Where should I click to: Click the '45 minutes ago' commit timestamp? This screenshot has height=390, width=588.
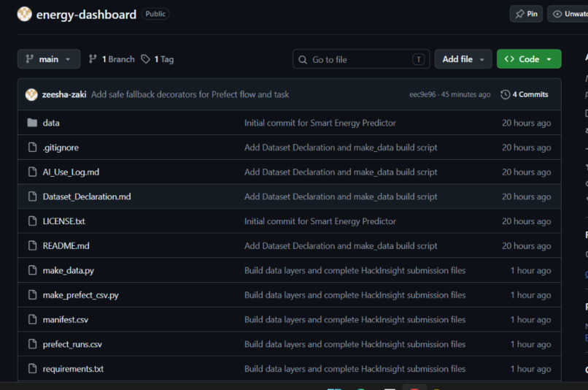click(x=465, y=95)
